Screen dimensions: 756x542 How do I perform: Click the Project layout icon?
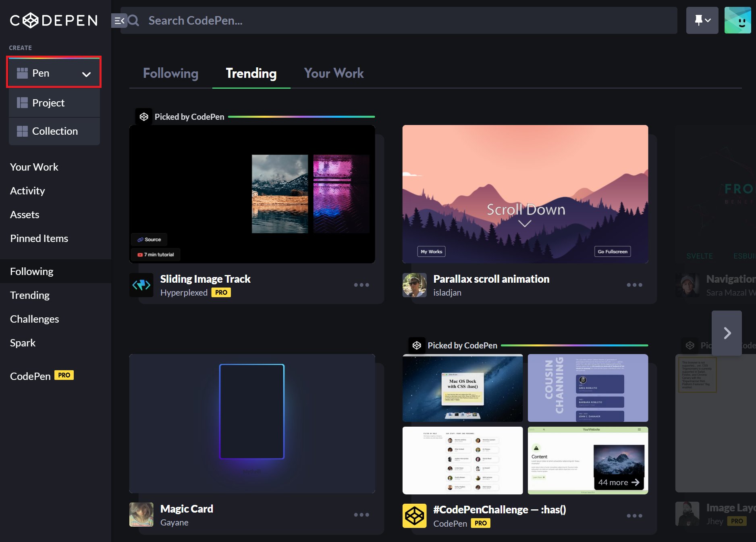[22, 103]
